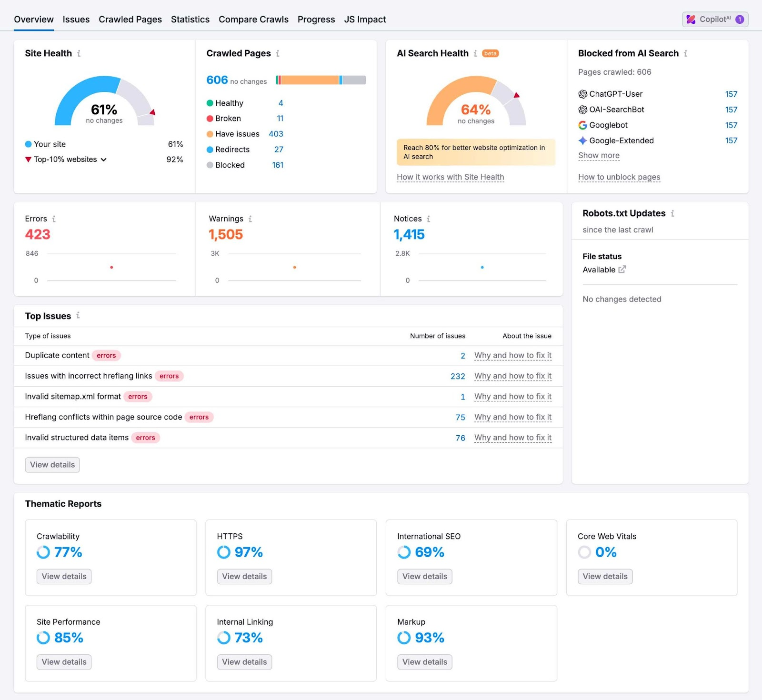Viewport: 762px width, 700px height.
Task: Click the How to unblock pages link
Action: 619,177
